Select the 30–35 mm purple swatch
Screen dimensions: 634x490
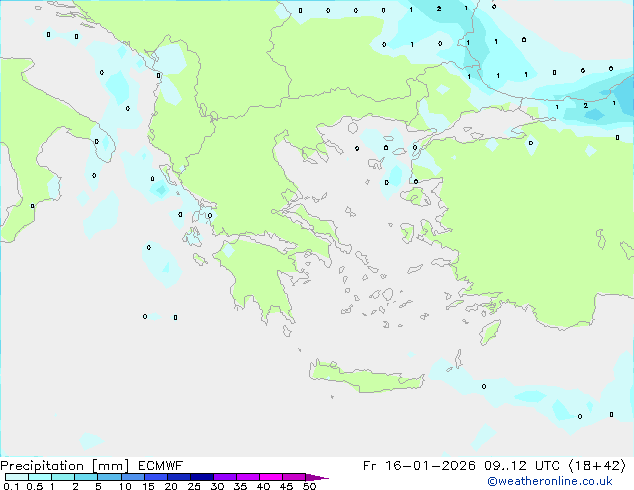pos(225,477)
